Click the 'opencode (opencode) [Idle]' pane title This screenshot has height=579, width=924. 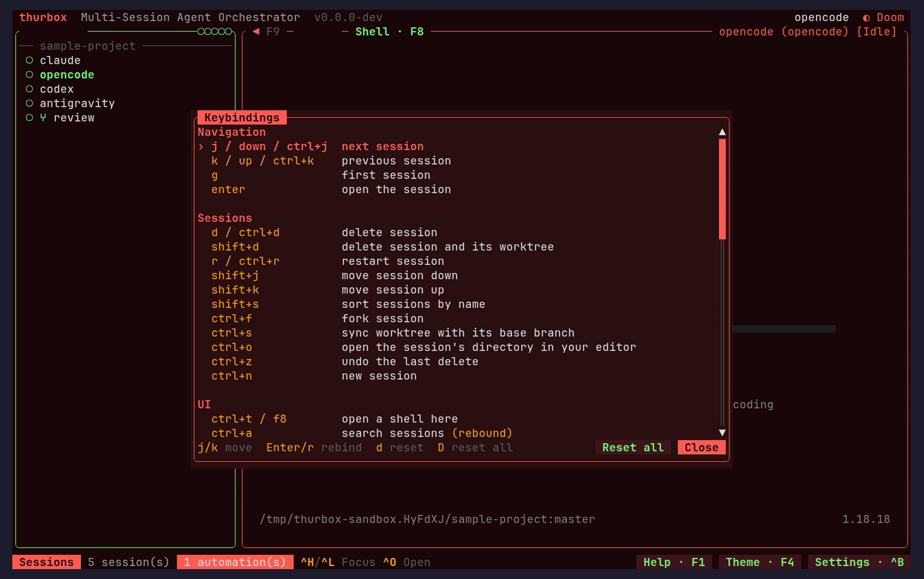click(x=808, y=31)
